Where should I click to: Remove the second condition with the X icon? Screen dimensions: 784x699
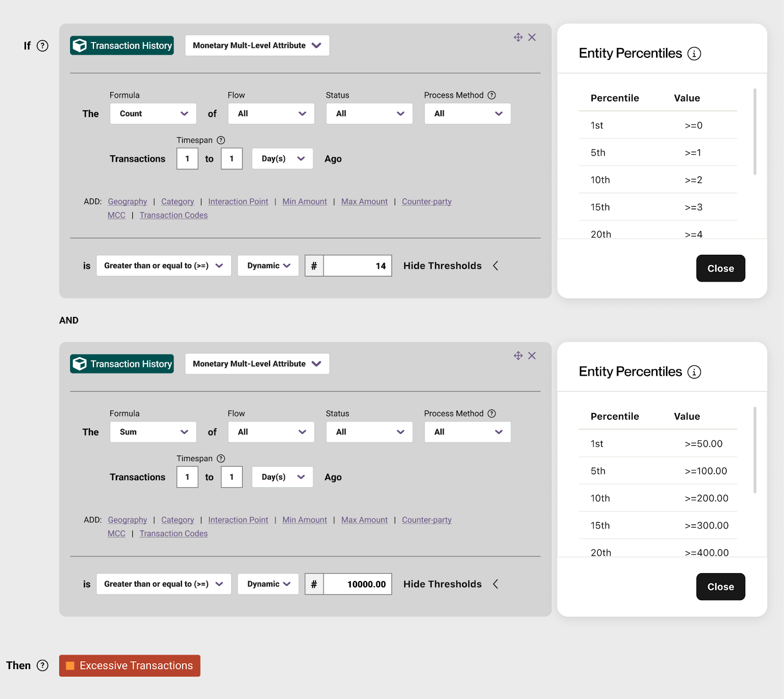click(532, 356)
